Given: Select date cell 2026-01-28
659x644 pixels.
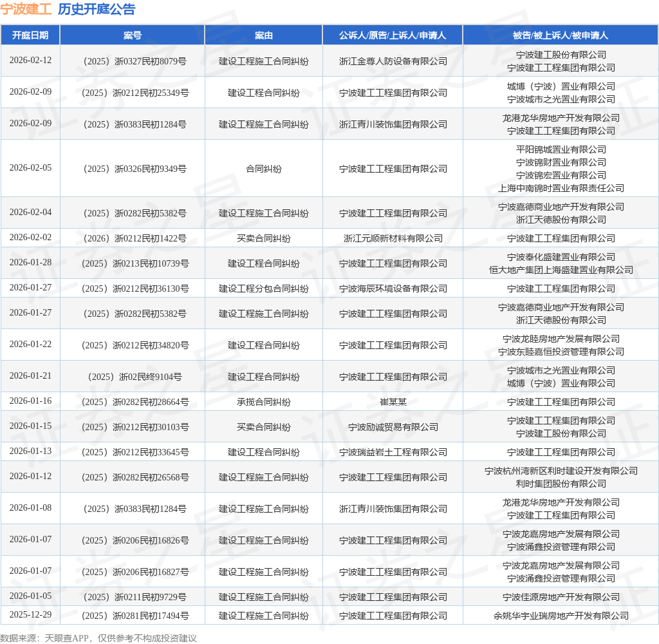Looking at the screenshot, I should click(30, 263).
